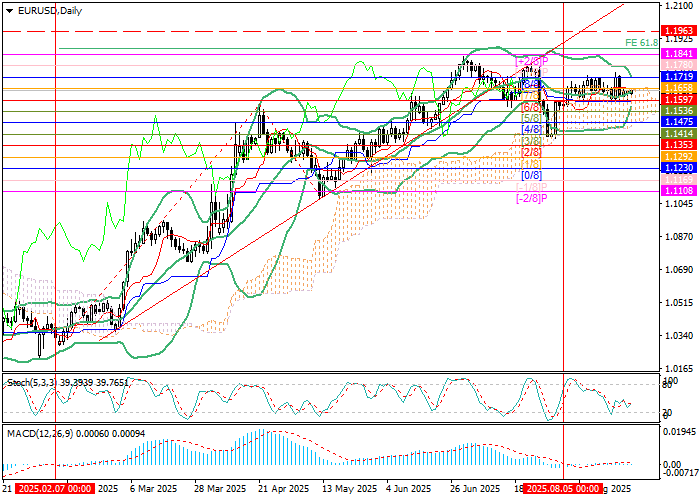Click the red [6/8] Murrey level label

(x=532, y=106)
